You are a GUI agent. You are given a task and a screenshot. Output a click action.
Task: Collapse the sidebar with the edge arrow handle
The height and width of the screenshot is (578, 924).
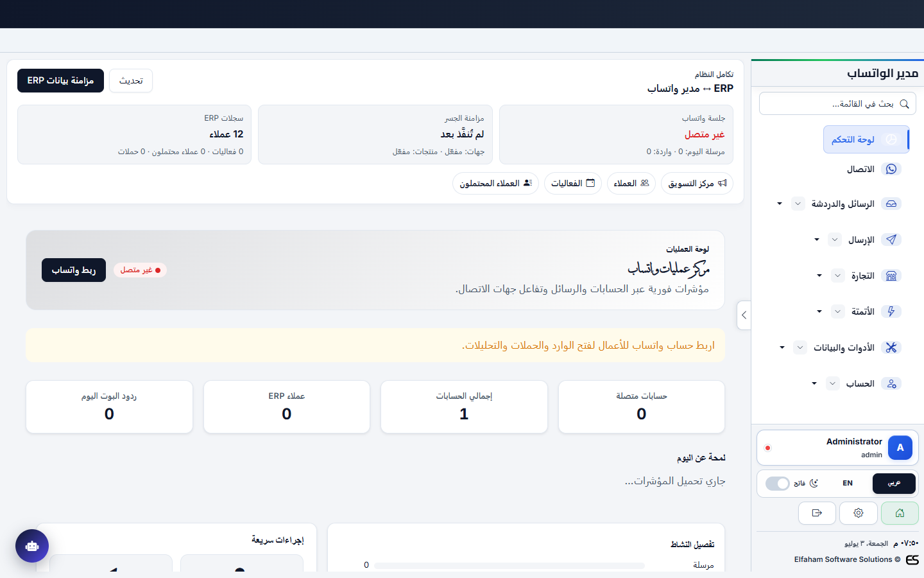[x=744, y=315]
